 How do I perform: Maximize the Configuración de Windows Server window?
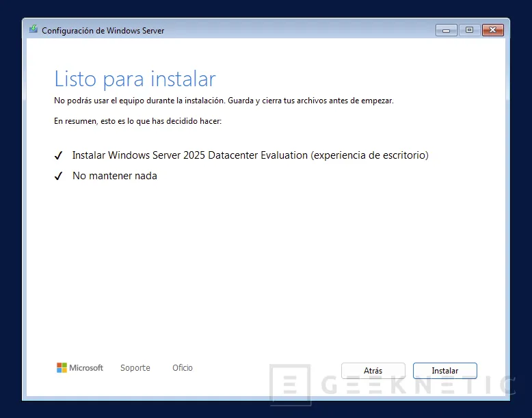(x=469, y=30)
